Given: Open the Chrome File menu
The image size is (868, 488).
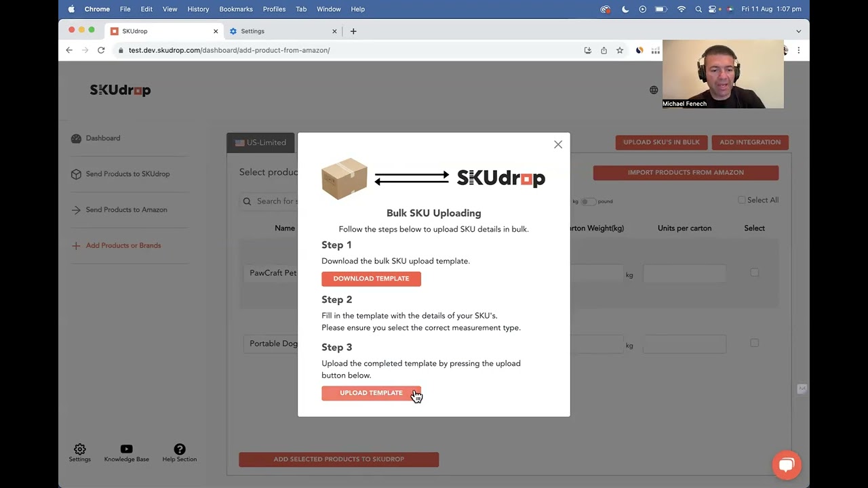Looking at the screenshot, I should 125,9.
